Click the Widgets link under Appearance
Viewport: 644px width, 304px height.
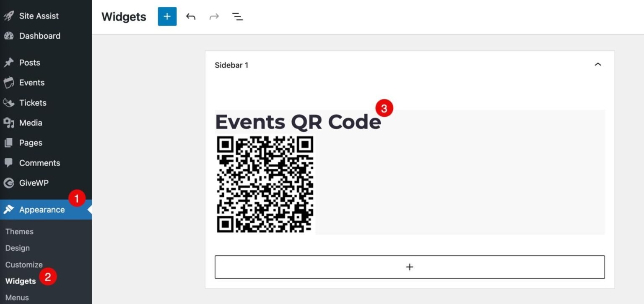pos(20,281)
